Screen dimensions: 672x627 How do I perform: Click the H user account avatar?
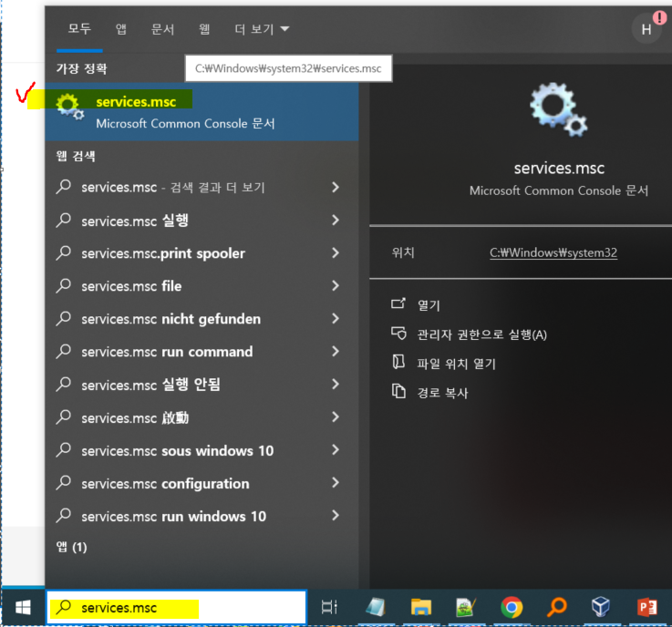[x=646, y=29]
